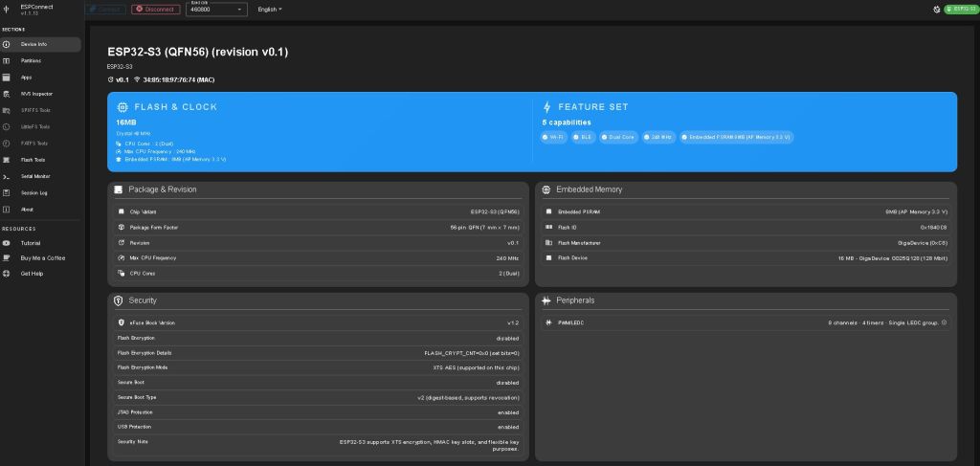Screen dimensions: 980x466
Task: Click the Buy Me a Coffee link
Action: tap(40, 258)
